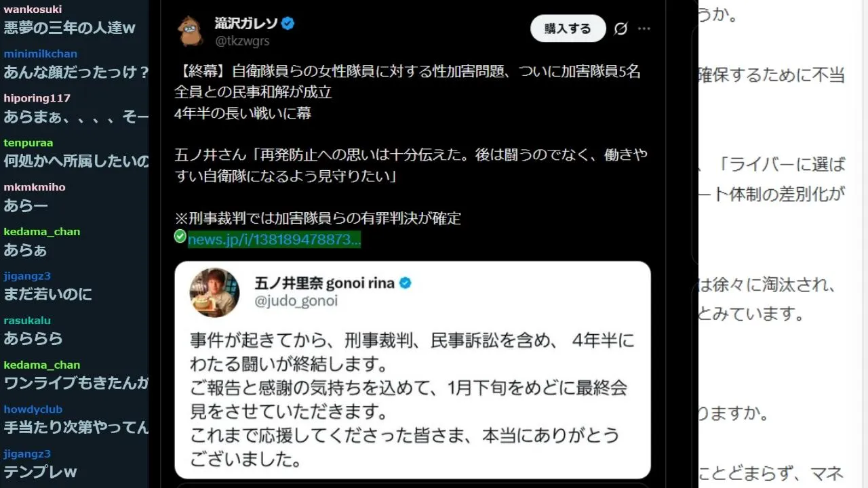Open chat user tenpuraa profile
This screenshot has height=488, width=868.
click(28, 142)
